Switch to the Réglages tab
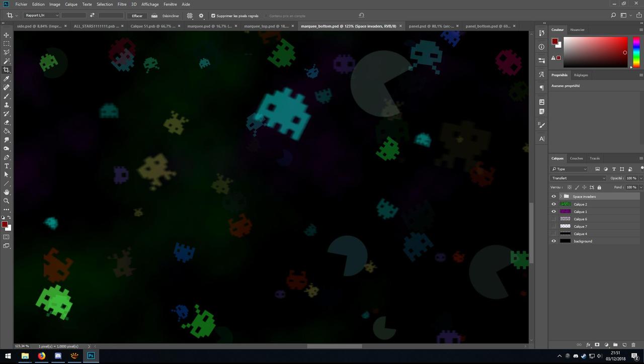644x364 pixels. [581, 75]
